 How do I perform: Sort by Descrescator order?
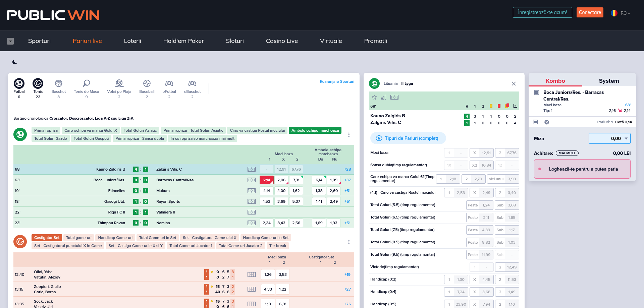click(x=81, y=118)
